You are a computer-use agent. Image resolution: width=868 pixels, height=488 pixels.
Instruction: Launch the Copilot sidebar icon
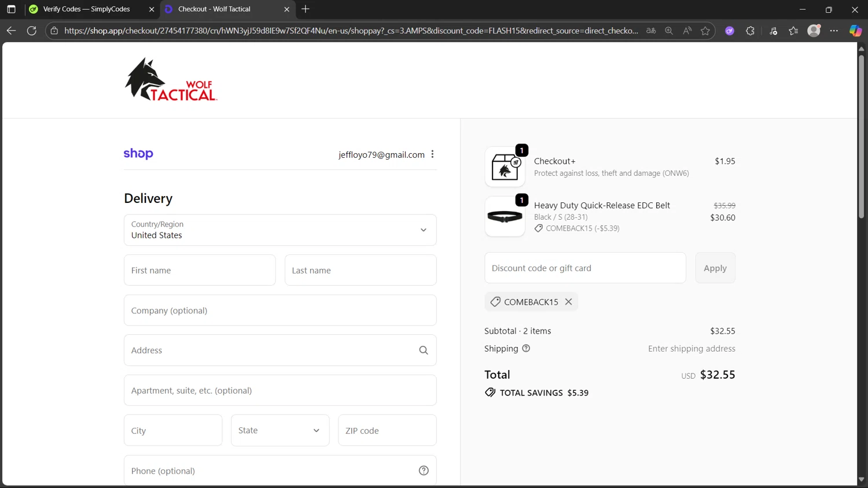855,31
